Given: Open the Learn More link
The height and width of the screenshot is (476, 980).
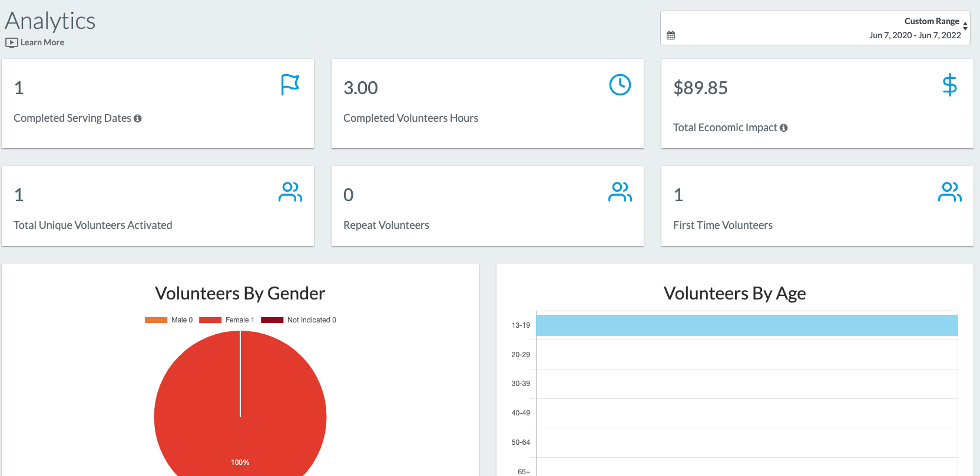Looking at the screenshot, I should 42,42.
